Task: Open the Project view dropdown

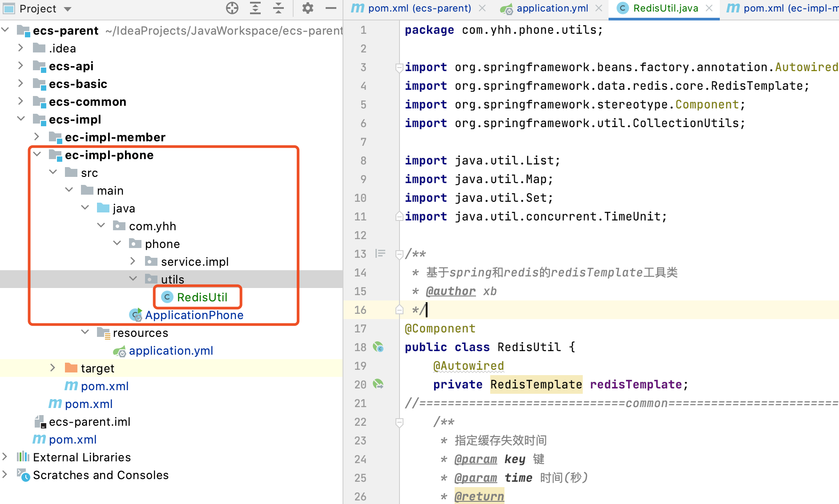Action: tap(68, 9)
